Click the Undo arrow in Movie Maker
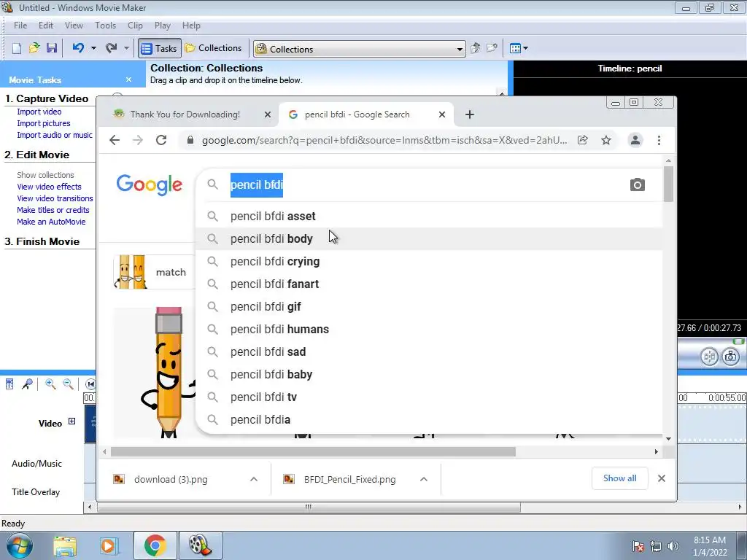This screenshot has height=560, width=747. [78, 48]
